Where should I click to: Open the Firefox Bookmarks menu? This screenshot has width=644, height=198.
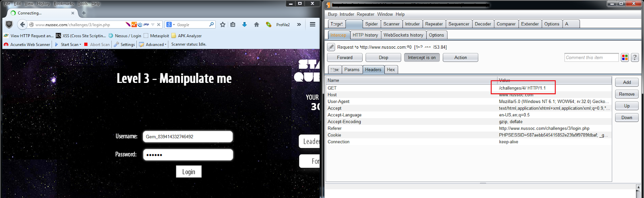[64, 4]
